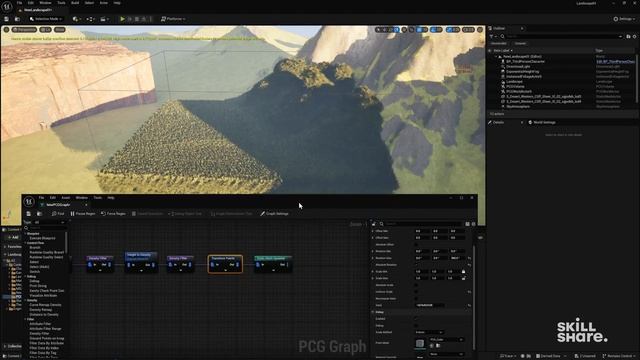Image resolution: width=640 pixels, height=360 pixels.
Task: Open Settings button at top right
Action: [624, 19]
